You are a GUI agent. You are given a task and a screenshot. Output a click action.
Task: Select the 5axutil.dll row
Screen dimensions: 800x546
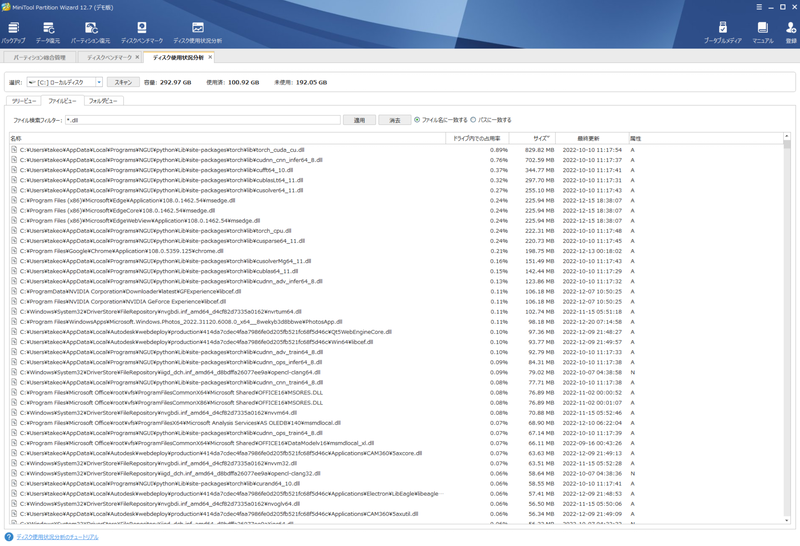tap(396, 514)
